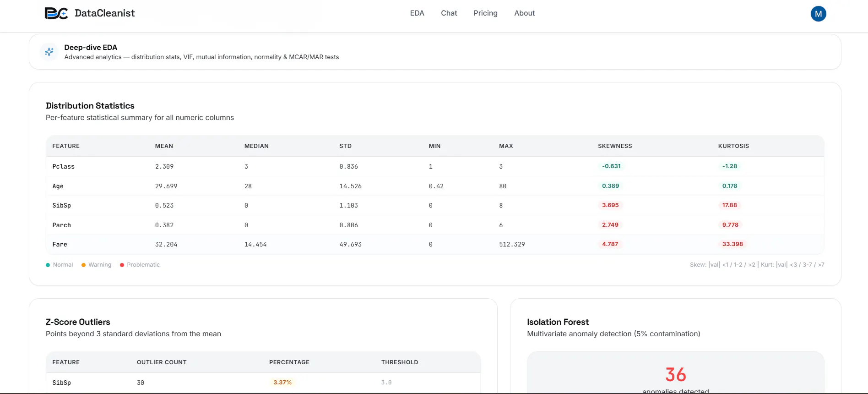The image size is (868, 394).
Task: Click the Problematic legend label
Action: pyautogui.click(x=143, y=265)
